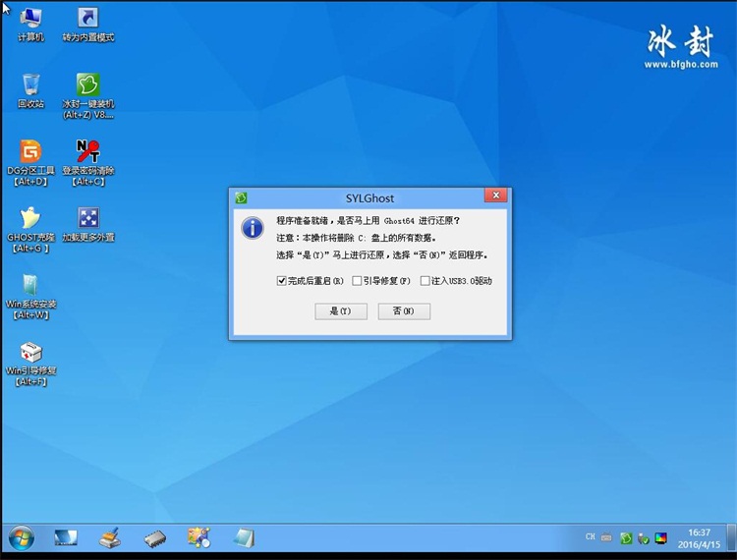
Task: Launch GHOST克隆 (Alt+G) ghost icon
Action: pyautogui.click(x=30, y=229)
